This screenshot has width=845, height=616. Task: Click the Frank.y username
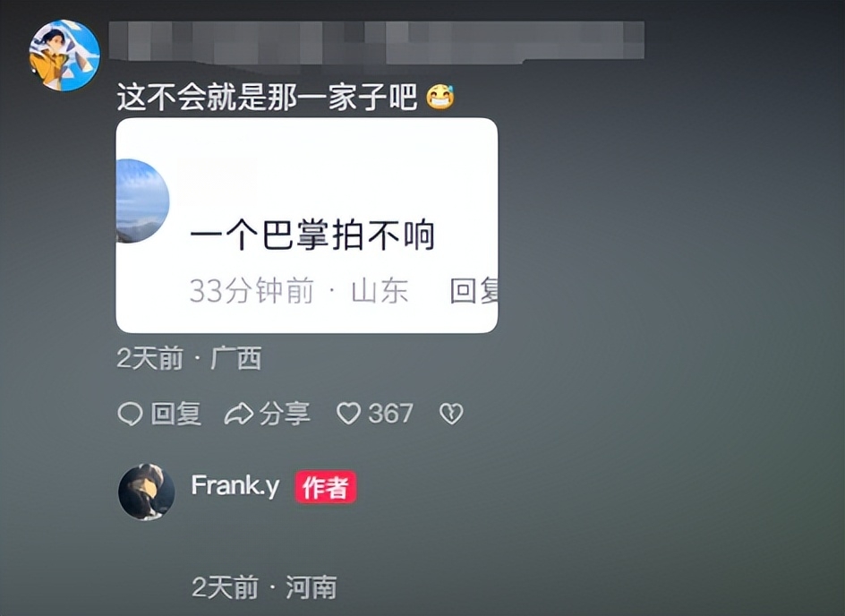235,485
